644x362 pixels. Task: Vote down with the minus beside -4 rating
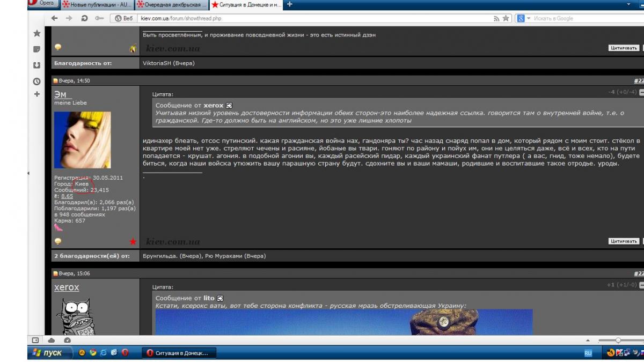[x=642, y=92]
